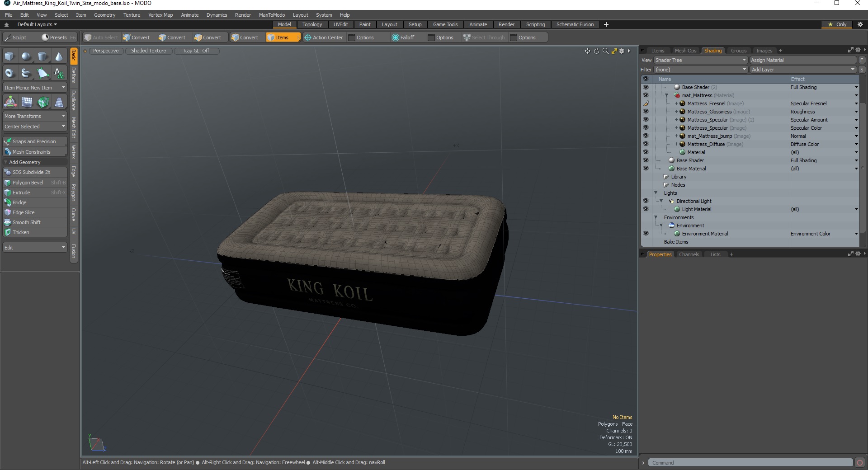
Task: Click the Items selection mode button
Action: coord(283,38)
